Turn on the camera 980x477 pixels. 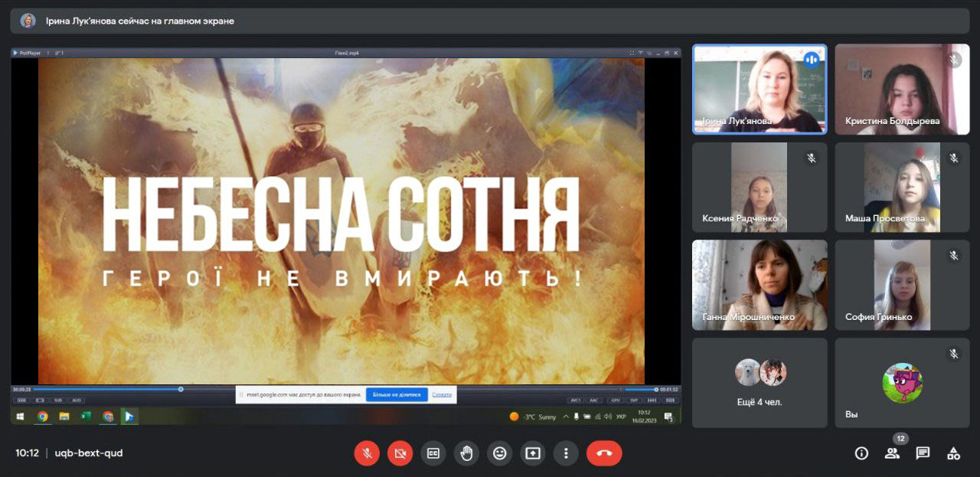(400, 453)
